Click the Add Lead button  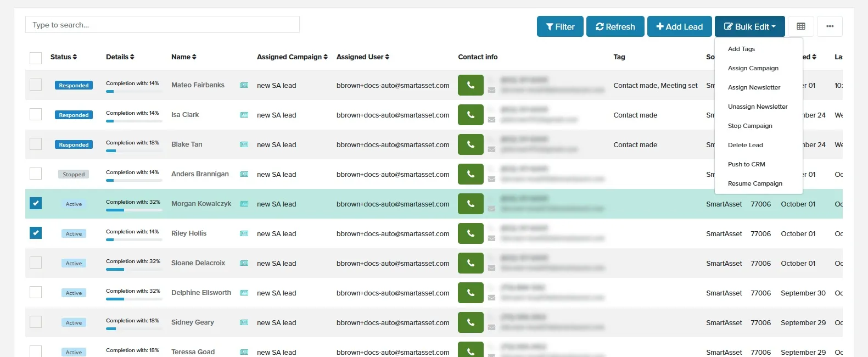679,26
